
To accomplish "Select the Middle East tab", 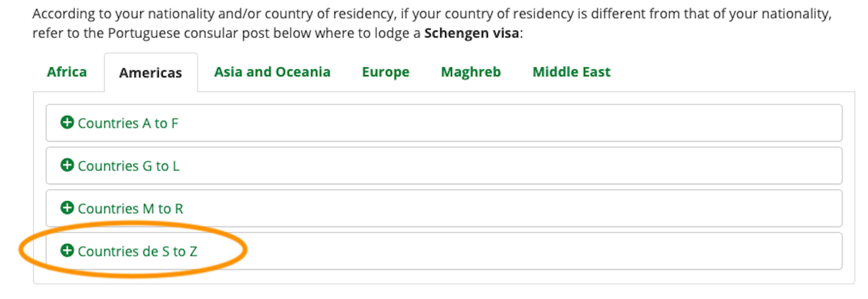I will [x=571, y=72].
